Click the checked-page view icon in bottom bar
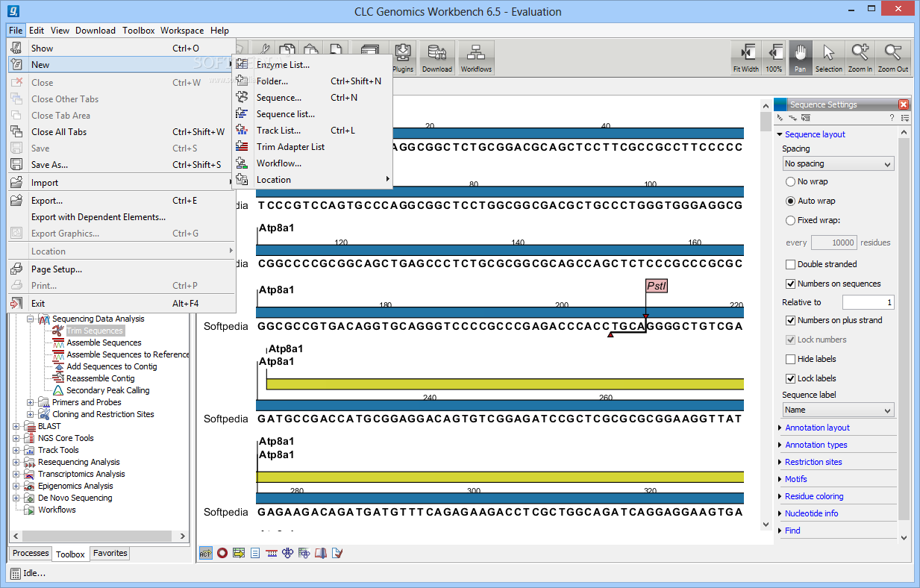920x588 pixels. (337, 553)
